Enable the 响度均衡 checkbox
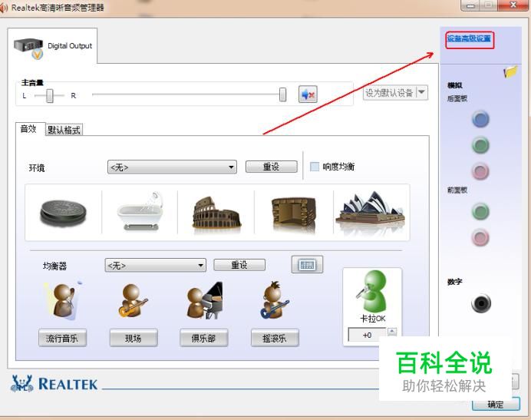The width and height of the screenshot is (531, 420). click(x=315, y=167)
